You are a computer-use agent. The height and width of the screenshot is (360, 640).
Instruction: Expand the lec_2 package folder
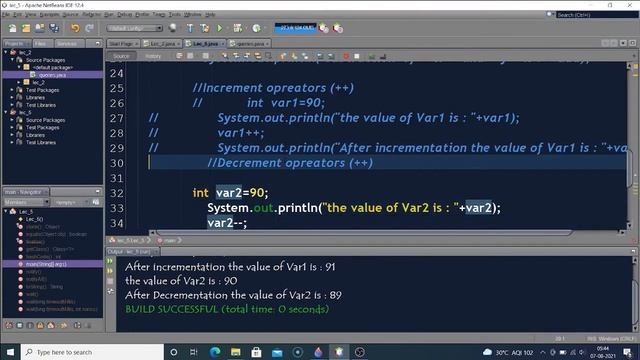tap(19, 82)
